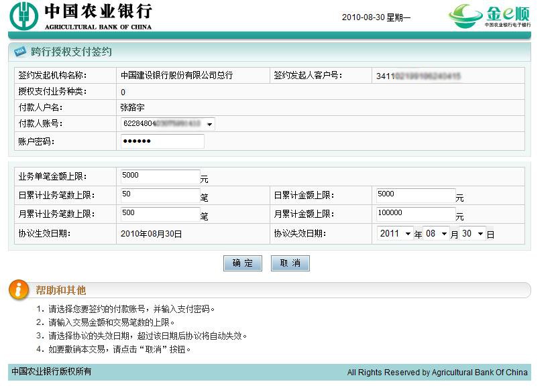Click the label 协议生效日期
The height and width of the screenshot is (392, 556).
pos(44,233)
